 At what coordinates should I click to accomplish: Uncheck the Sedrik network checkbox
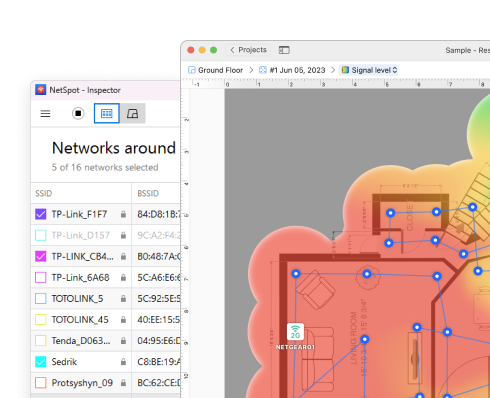point(41,362)
